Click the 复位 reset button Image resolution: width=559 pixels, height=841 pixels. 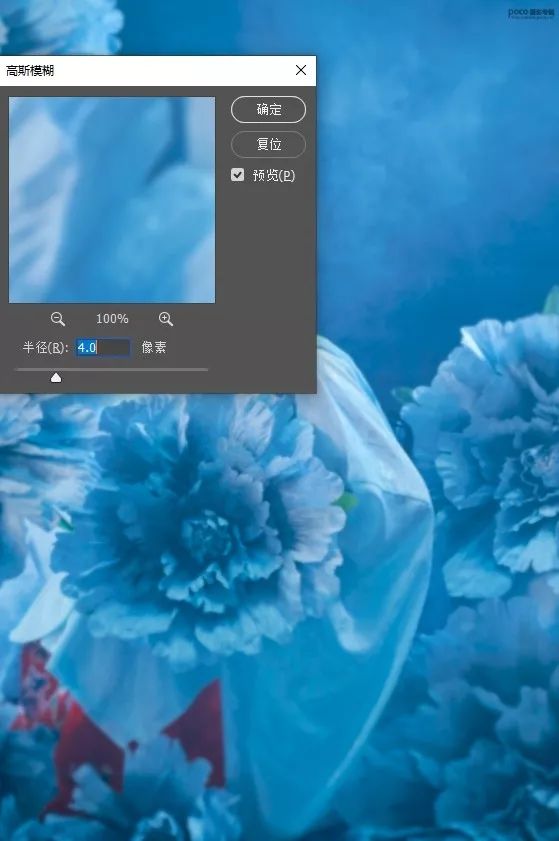pyautogui.click(x=268, y=144)
